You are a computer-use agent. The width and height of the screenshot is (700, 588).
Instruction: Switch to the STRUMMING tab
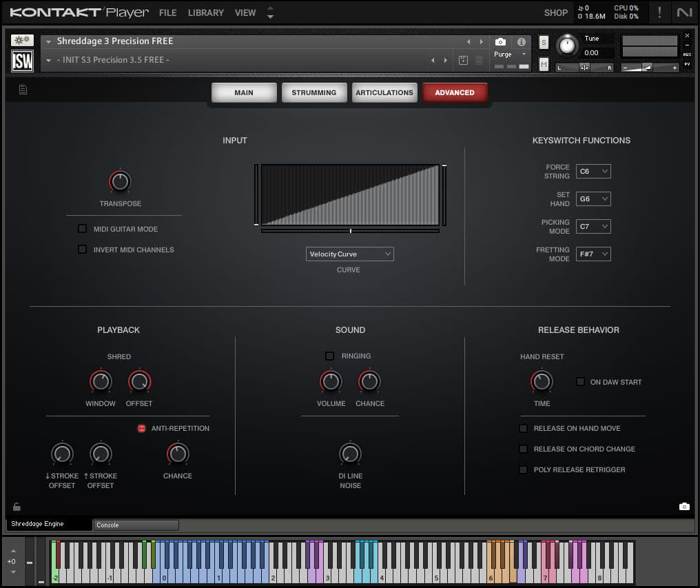pyautogui.click(x=314, y=92)
